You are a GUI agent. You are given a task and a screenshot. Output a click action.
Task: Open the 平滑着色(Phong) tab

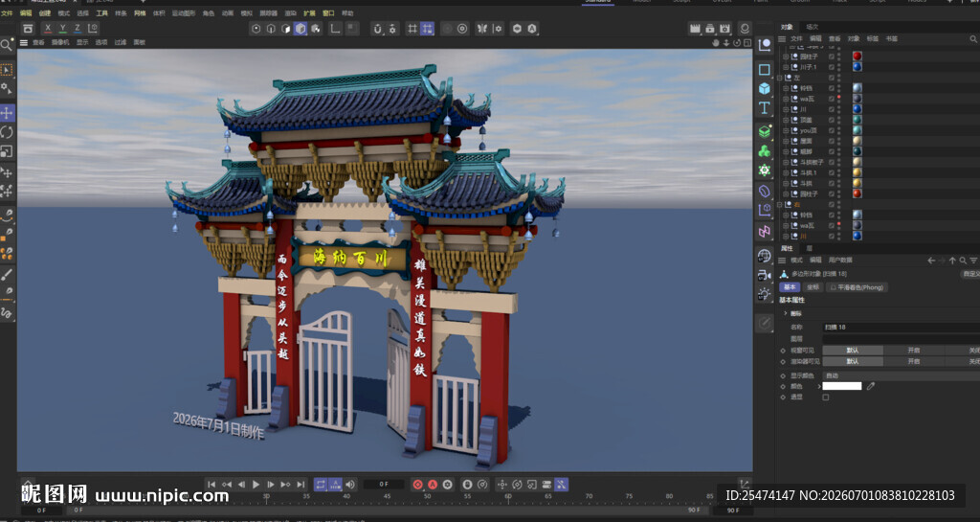point(857,287)
